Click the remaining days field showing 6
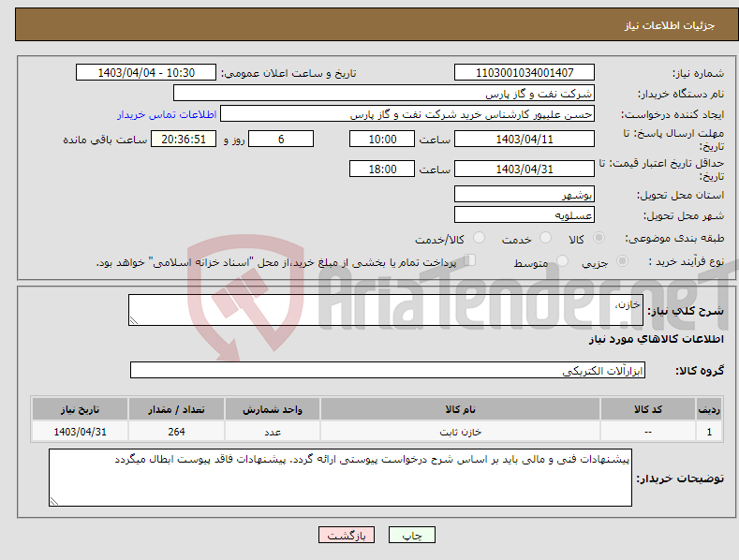Image resolution: width=739 pixels, height=560 pixels. (281, 139)
